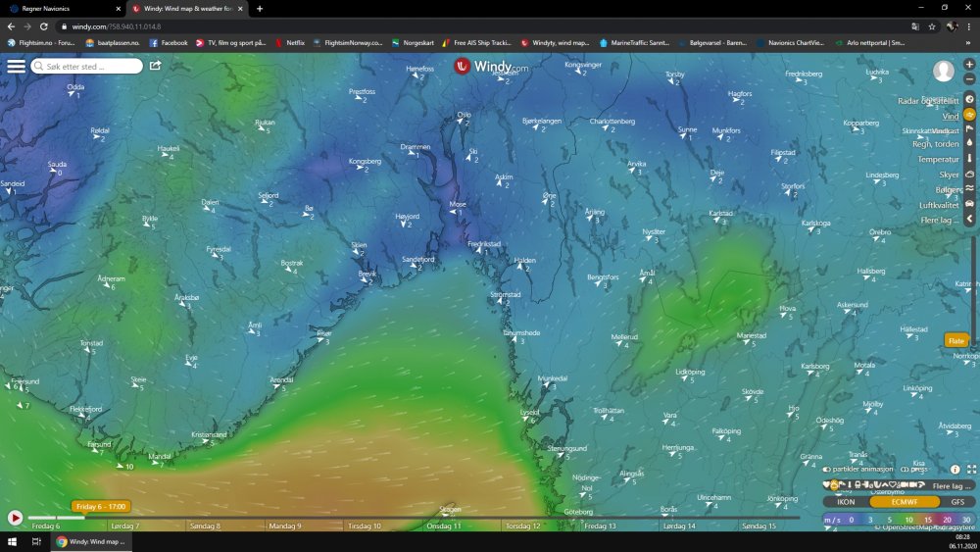Toggle the press switch
This screenshot has height=552, width=980.
click(x=905, y=469)
